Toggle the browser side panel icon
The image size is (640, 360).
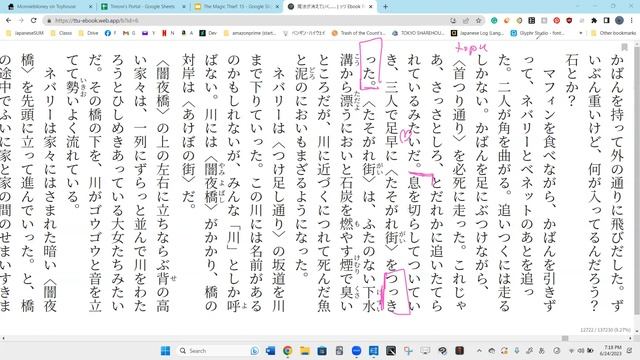click(607, 20)
